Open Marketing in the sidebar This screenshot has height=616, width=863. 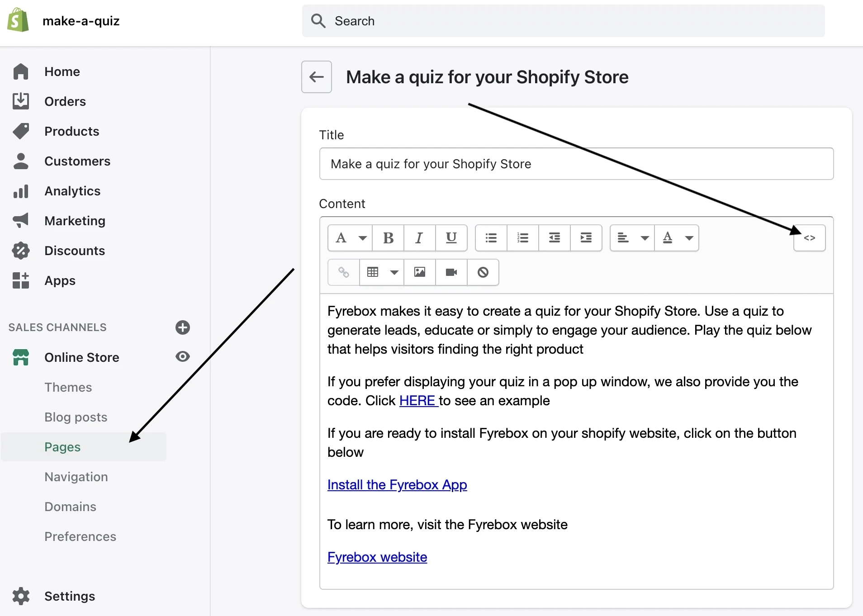75,221
